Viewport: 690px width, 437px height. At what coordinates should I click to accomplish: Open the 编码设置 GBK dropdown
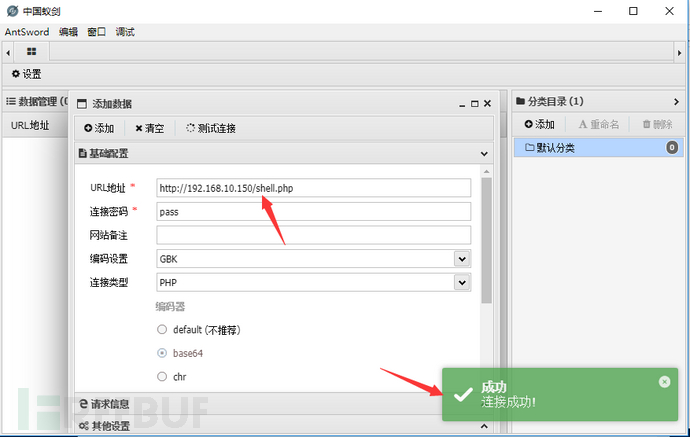tap(462, 259)
